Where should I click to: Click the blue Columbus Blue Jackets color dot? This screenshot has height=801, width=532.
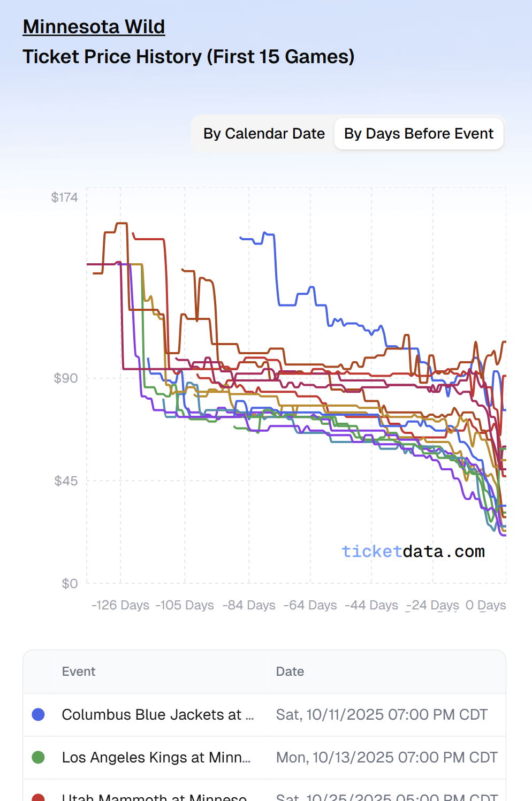[38, 714]
